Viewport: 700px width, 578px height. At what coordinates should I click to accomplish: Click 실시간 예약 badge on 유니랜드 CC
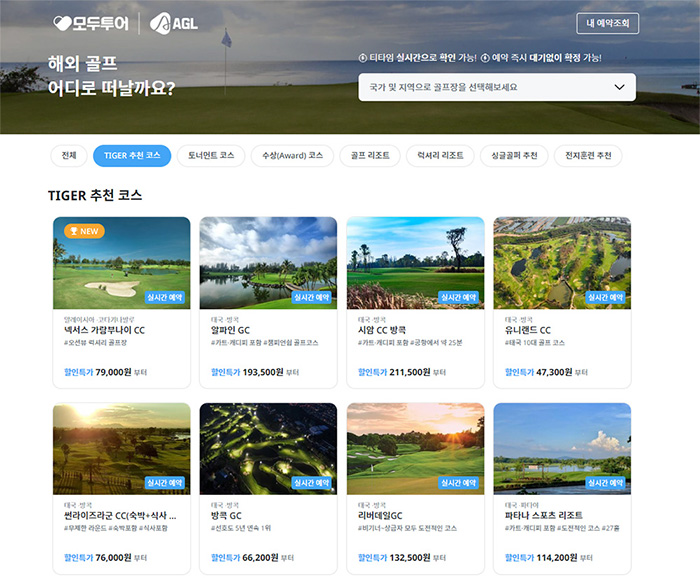(x=608, y=297)
